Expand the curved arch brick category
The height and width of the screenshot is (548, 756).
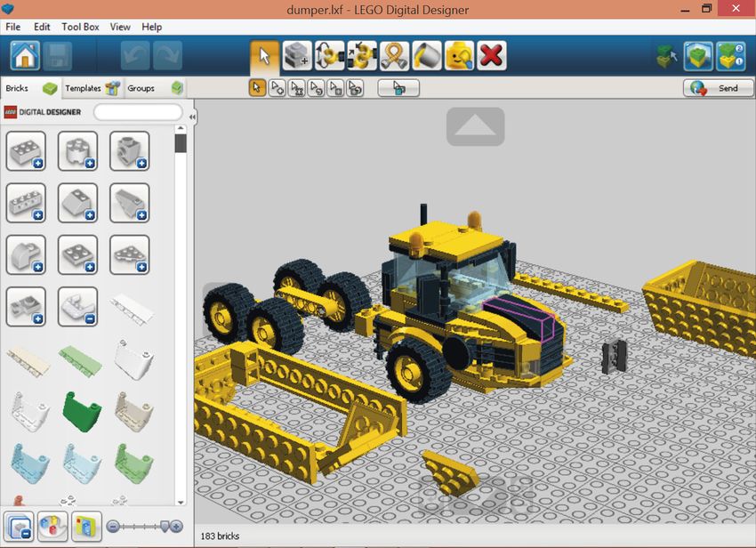point(26,254)
